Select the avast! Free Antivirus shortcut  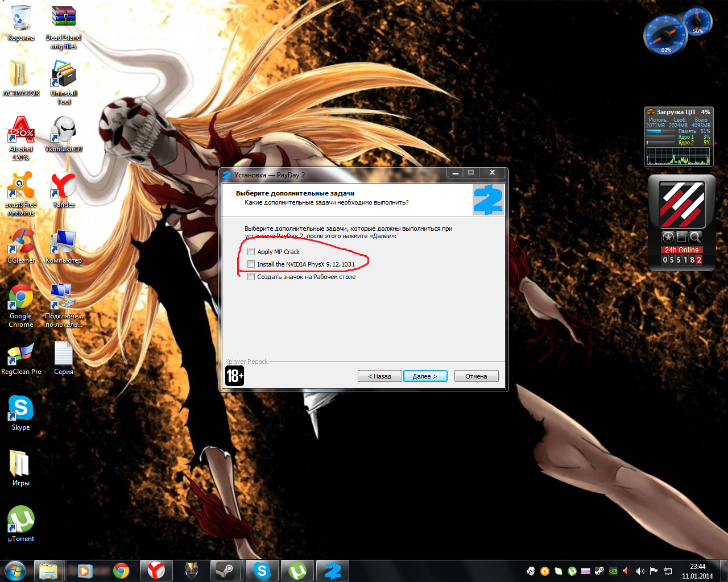21,194
